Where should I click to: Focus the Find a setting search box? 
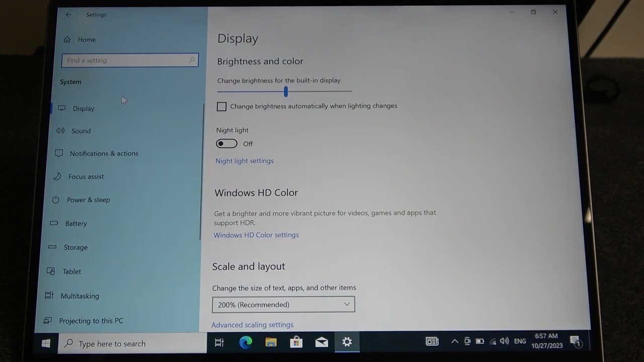tap(130, 60)
